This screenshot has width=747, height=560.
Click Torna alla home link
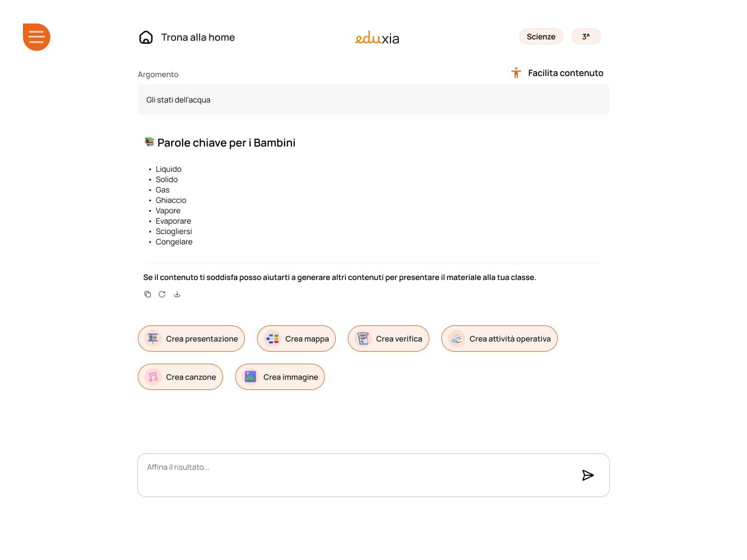click(197, 37)
